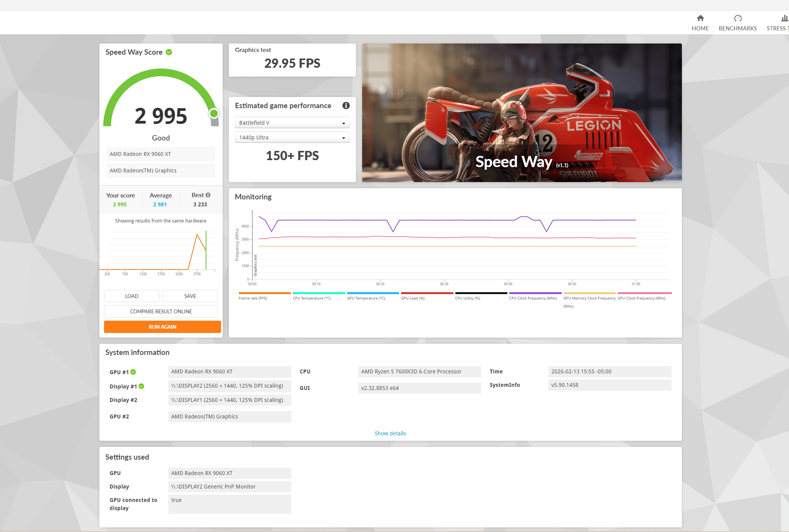
Task: Open the 1440p Ultra resolution dropdown
Action: (x=292, y=137)
